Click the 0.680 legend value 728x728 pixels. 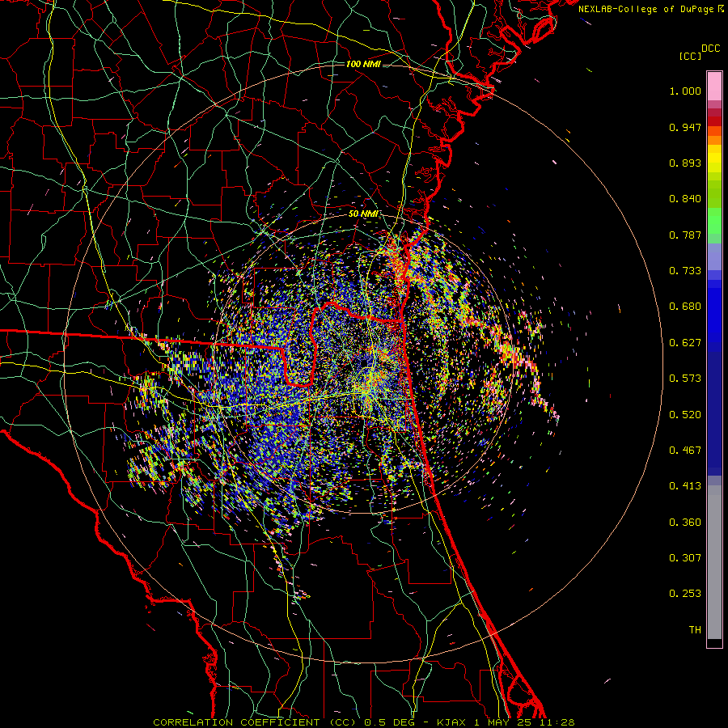[685, 307]
